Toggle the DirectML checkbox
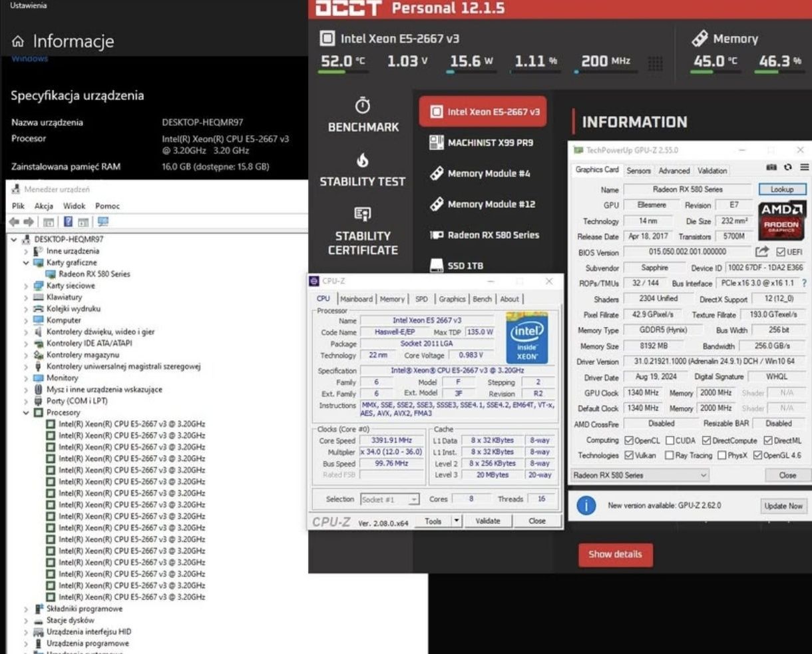812x654 pixels. pos(768,440)
